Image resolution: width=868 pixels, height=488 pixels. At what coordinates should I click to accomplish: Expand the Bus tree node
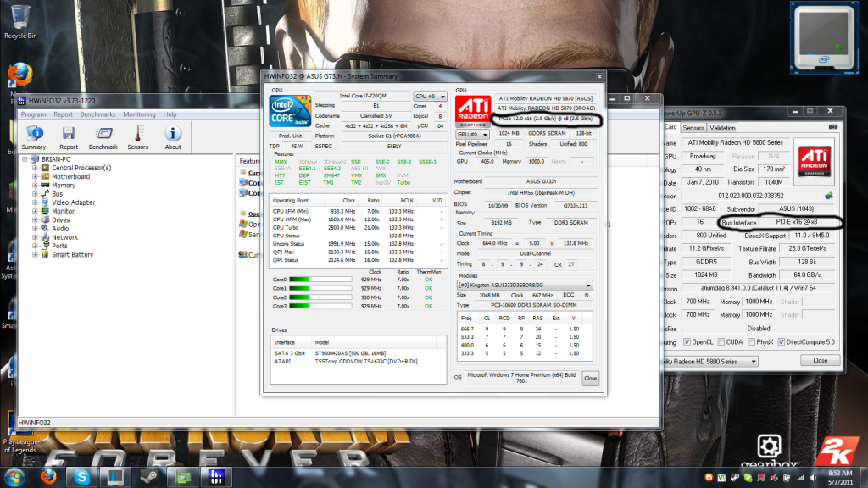pos(35,194)
